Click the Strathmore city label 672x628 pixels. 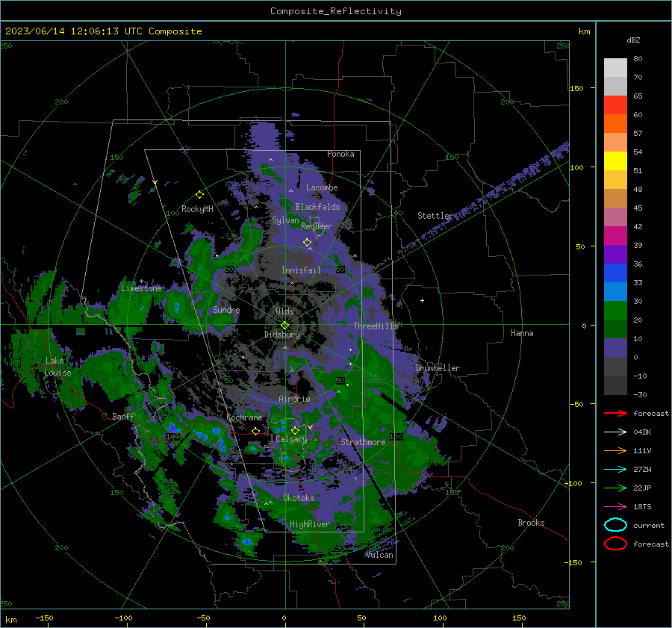(363, 442)
